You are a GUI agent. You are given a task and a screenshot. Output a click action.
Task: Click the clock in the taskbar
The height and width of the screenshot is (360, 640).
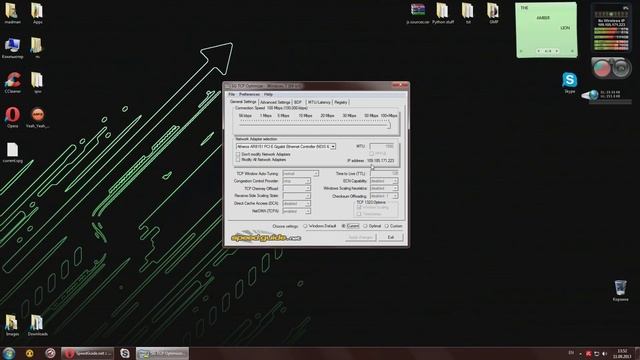pyautogui.click(x=622, y=353)
